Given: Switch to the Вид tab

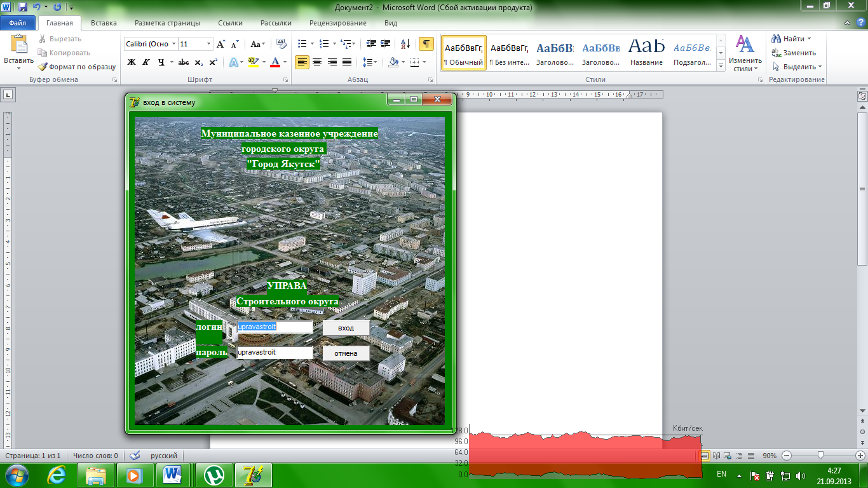Looking at the screenshot, I should coord(391,23).
